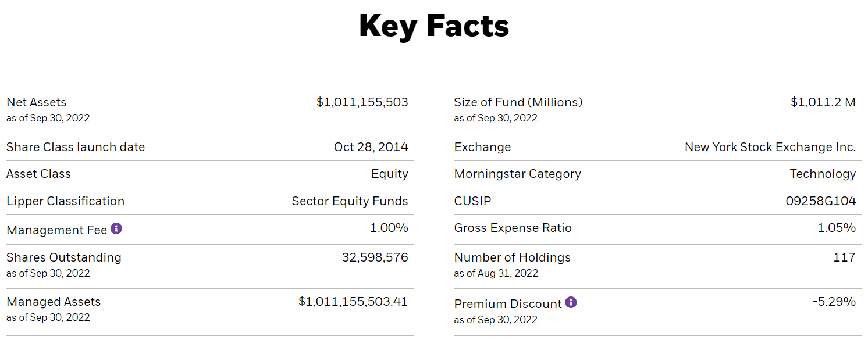Click the -5.29% premium discount value
The height and width of the screenshot is (347, 868).
(x=834, y=302)
